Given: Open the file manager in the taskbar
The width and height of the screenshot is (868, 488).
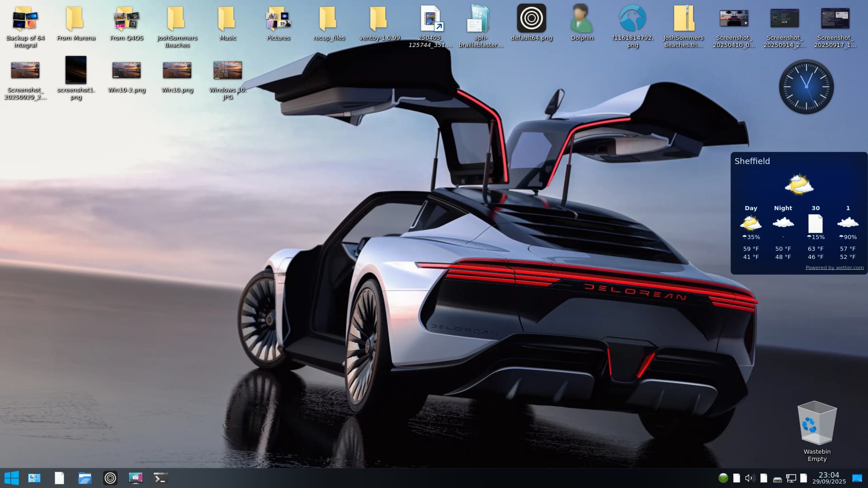Looking at the screenshot, I should point(85,478).
